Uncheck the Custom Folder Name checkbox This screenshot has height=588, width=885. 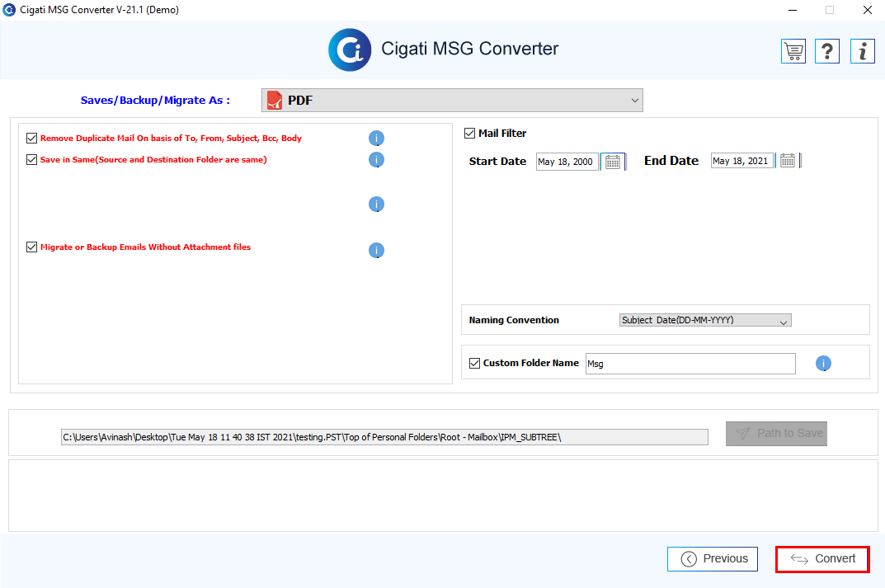[x=475, y=363]
